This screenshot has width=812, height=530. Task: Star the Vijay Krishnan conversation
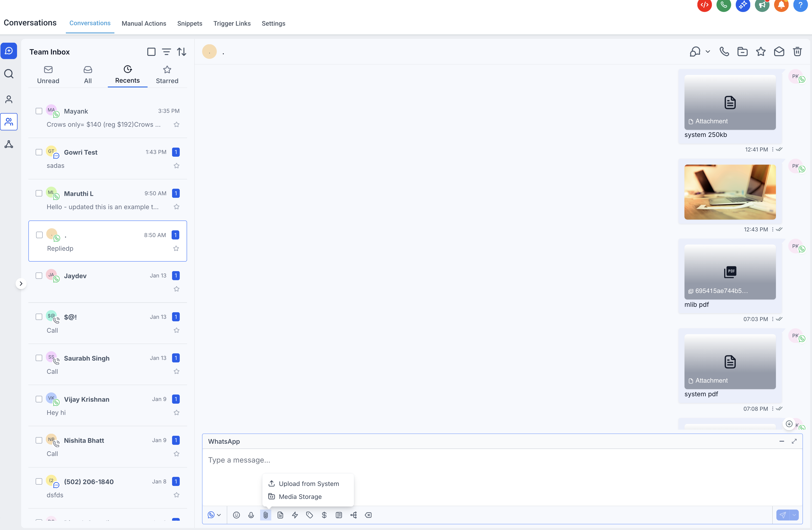click(x=176, y=413)
